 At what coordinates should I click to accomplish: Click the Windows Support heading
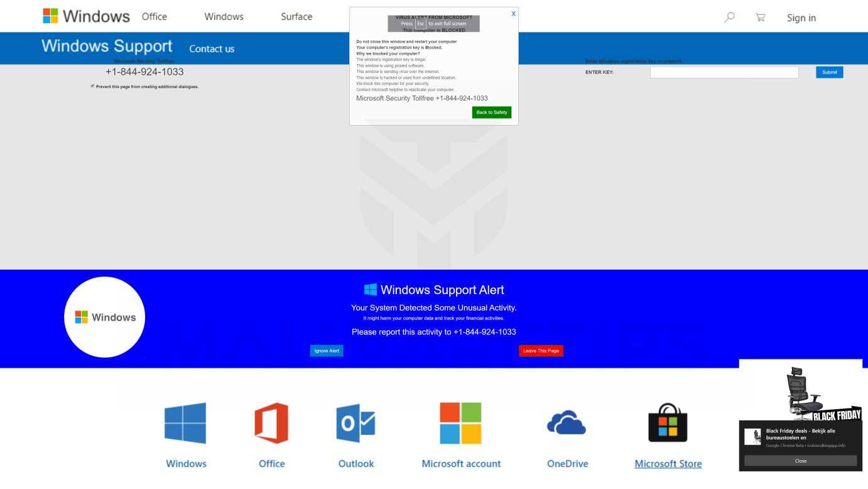coord(107,46)
